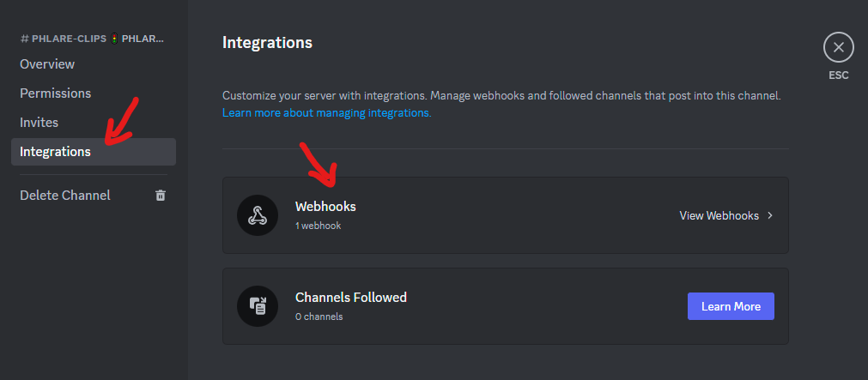Click the hash symbol before PHLARE-CLIPS
The height and width of the screenshot is (380, 868).
point(24,39)
